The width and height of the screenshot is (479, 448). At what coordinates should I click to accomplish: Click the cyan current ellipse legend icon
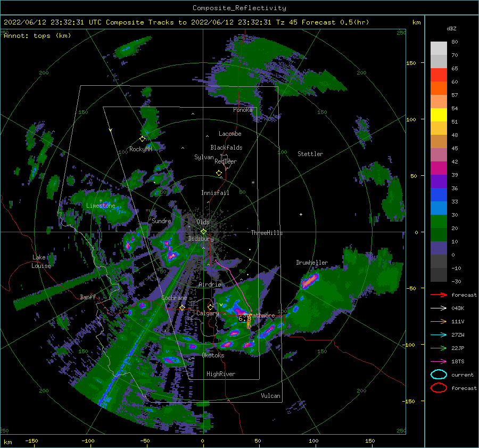point(439,374)
